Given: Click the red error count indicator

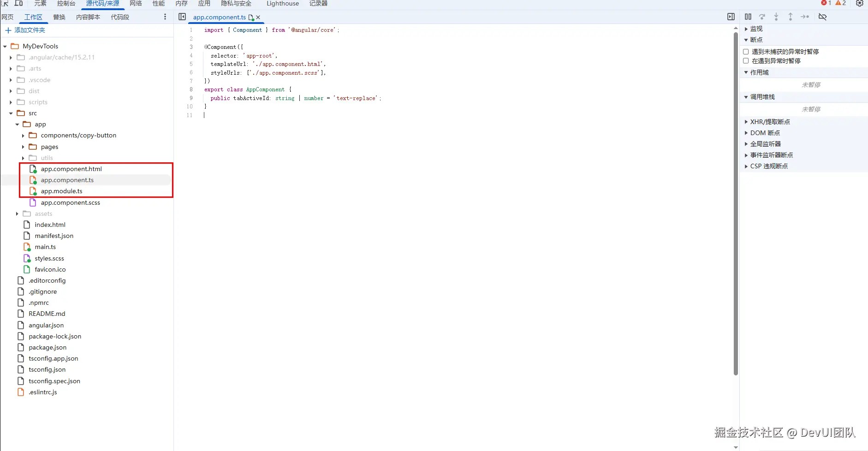Looking at the screenshot, I should click(826, 3).
